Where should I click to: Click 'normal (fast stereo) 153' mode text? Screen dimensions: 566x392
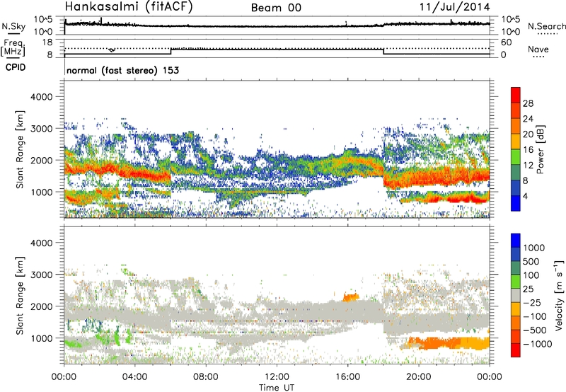tap(122, 70)
